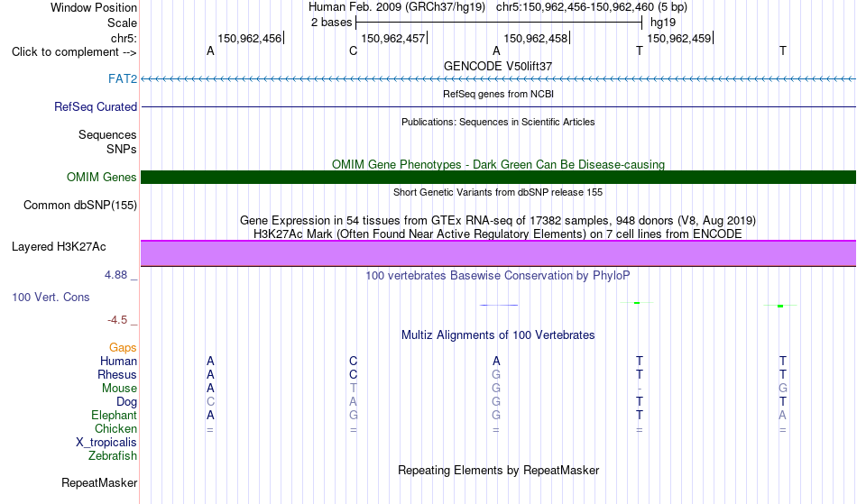Select the dark green OMIM Genes bar

tap(498, 177)
